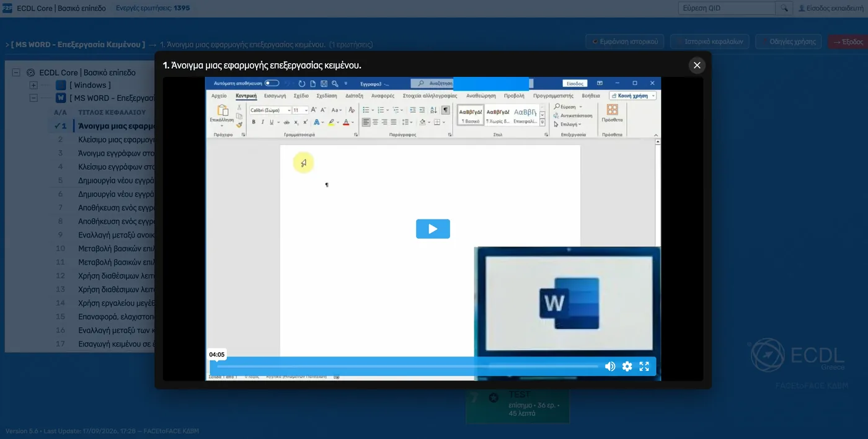The image size is (868, 439).
Task: Open the MS WORD - Επεξεργασία Κειμένου breadcrumb
Action: 78,45
